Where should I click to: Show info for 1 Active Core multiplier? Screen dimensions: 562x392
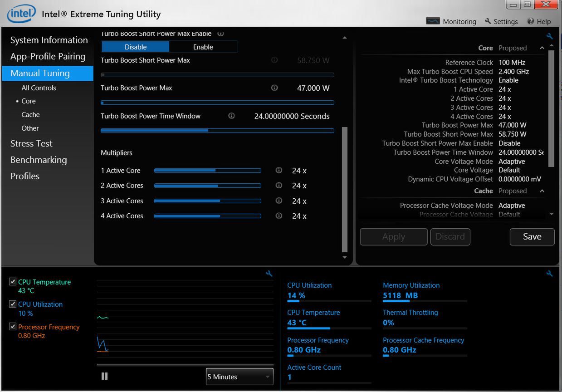279,170
